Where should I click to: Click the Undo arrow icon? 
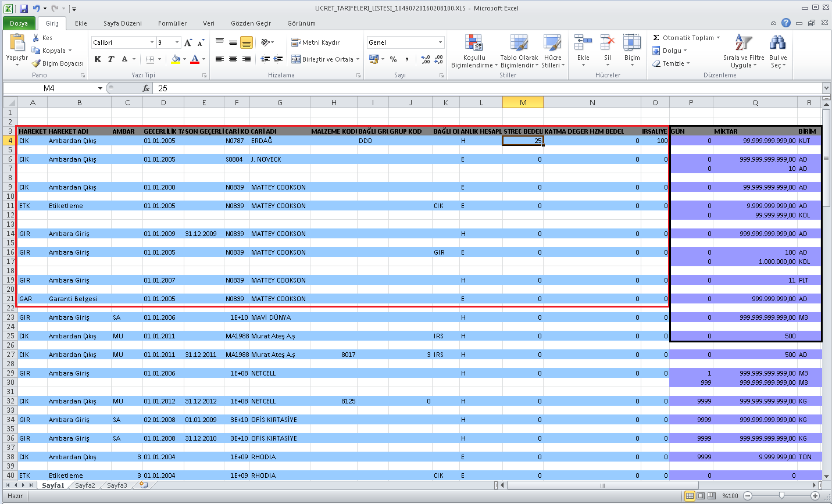36,9
